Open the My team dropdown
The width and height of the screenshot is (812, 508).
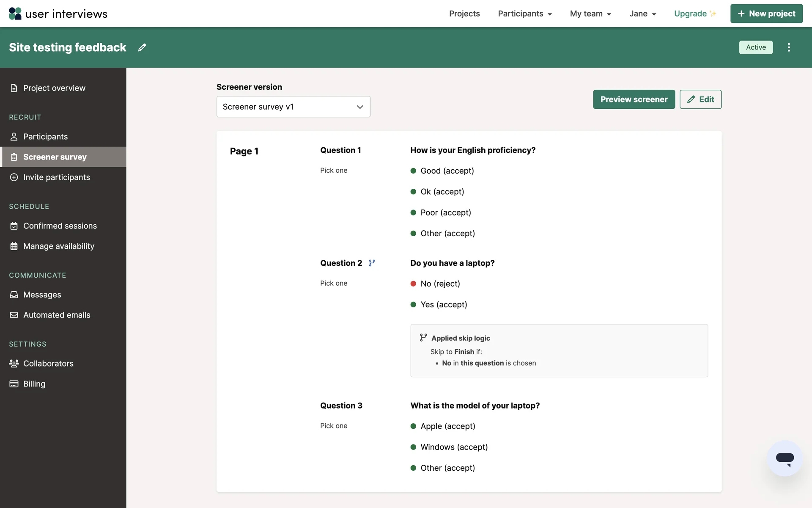(590, 14)
